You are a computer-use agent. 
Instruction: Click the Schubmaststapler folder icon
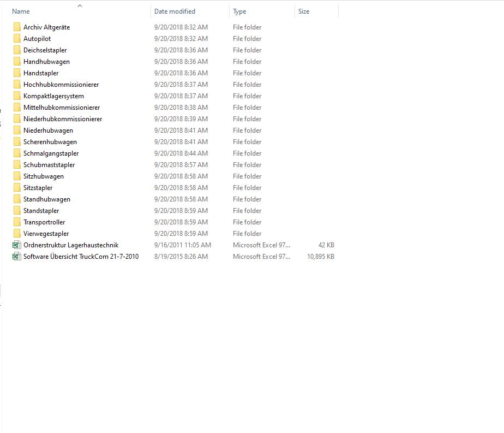pos(17,165)
